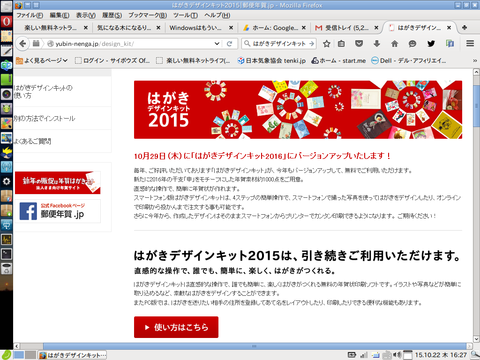The height and width of the screenshot is (360, 480).
Task: Click the vertical page scrollbar thumb
Action: (x=476, y=105)
